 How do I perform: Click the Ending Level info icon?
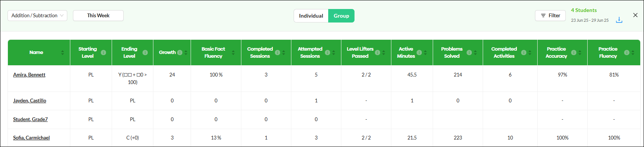point(145,52)
